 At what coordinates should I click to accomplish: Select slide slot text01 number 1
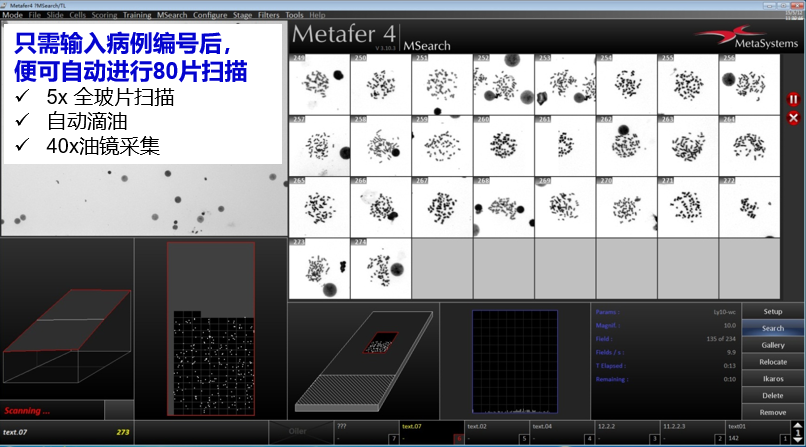(759, 432)
